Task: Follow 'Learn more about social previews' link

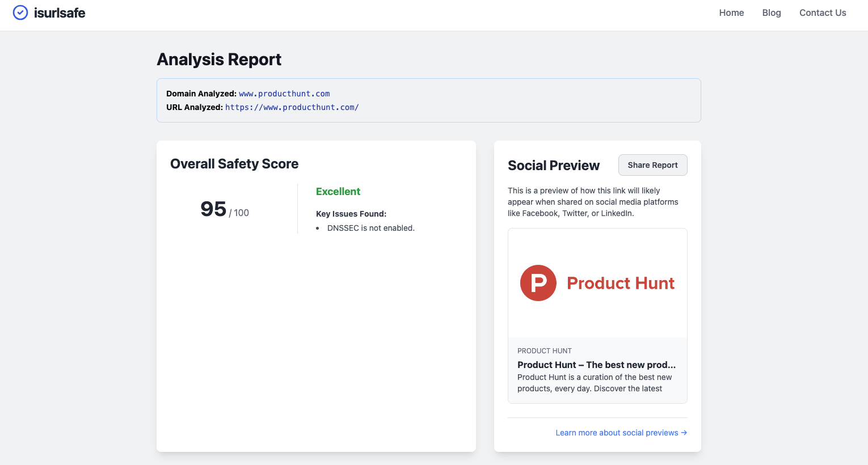Action: point(621,433)
